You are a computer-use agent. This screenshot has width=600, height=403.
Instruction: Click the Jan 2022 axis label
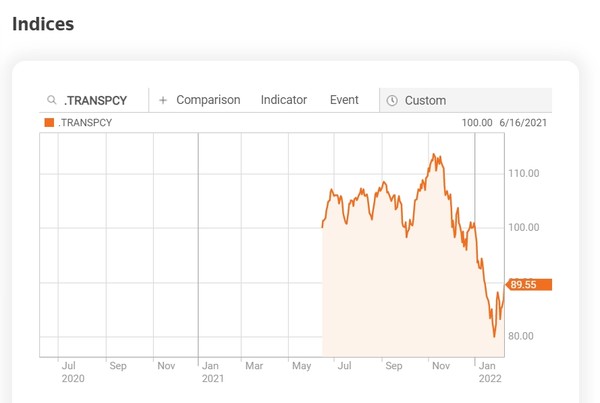pyautogui.click(x=487, y=372)
